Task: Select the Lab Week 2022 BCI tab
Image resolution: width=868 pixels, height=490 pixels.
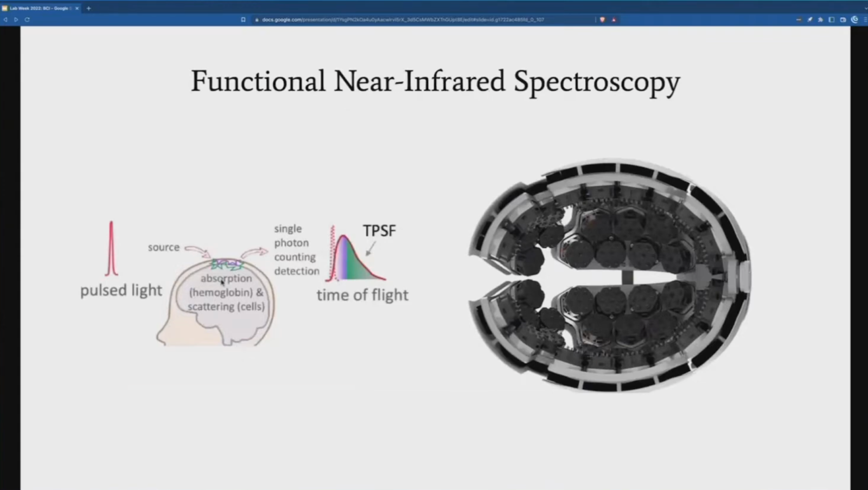Action: pos(39,8)
